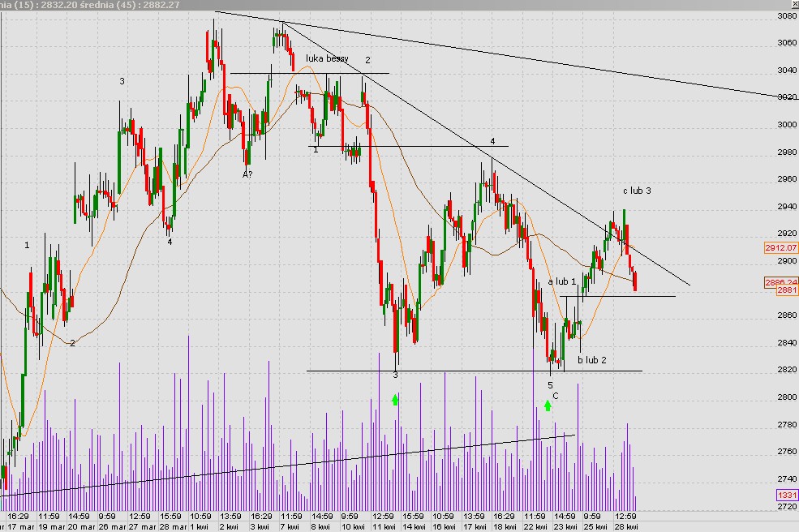Click the 2860 price axis label
Screen dimensions: 799x532
(x=787, y=315)
